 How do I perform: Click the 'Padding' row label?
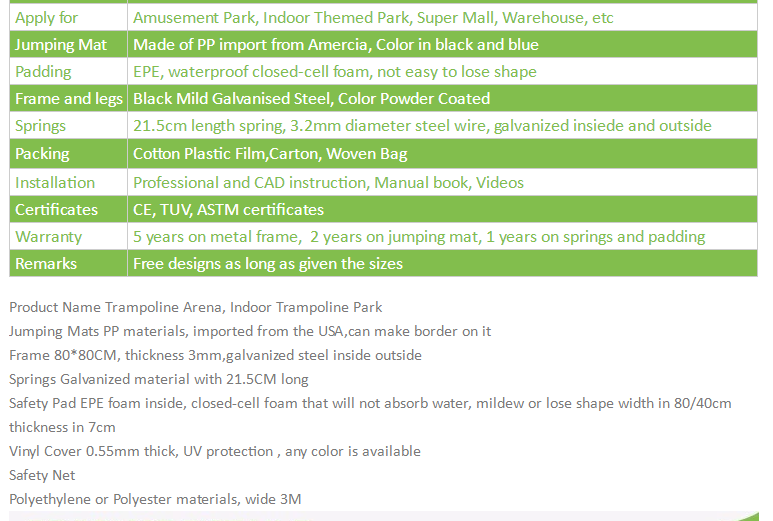tap(43, 72)
